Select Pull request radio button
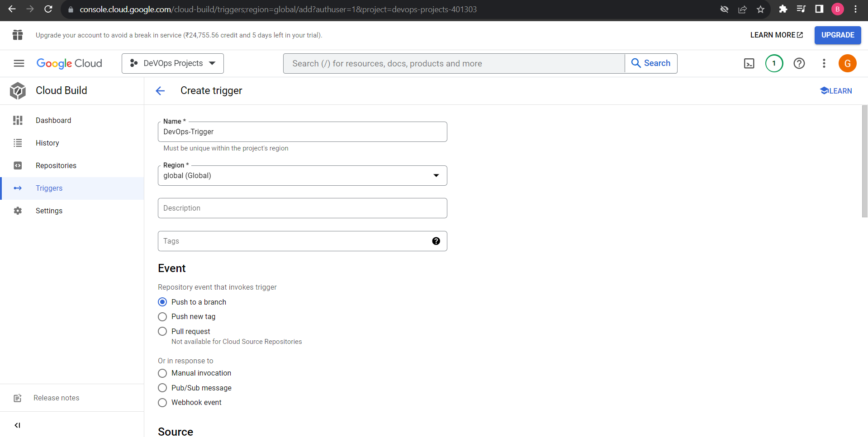 [x=162, y=331]
